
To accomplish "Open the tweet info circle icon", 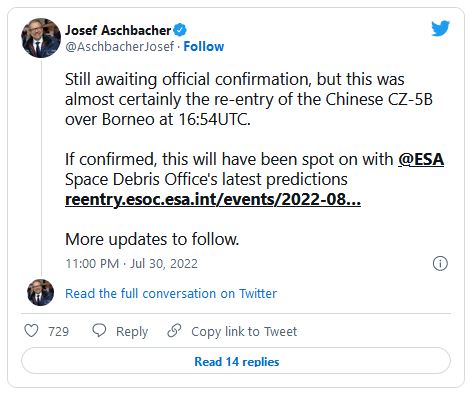I will click(440, 264).
